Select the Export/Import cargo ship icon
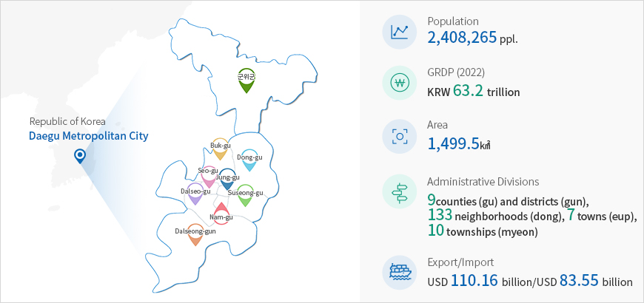This screenshot has height=303, width=644. click(400, 273)
